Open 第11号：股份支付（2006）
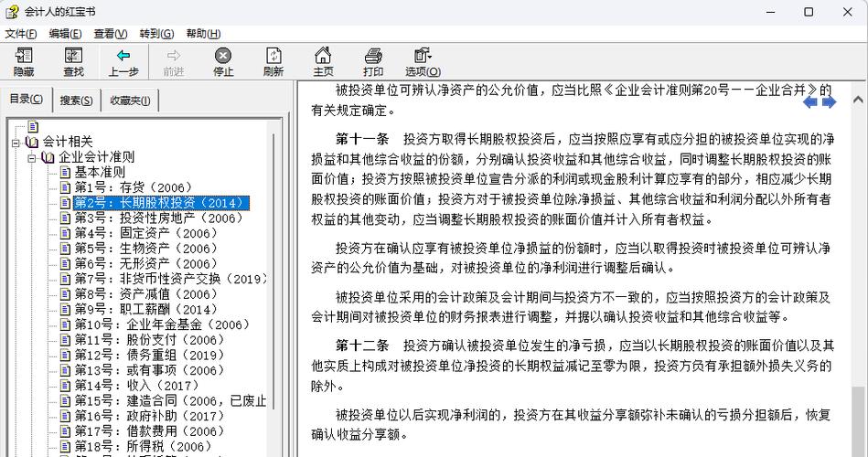868x457 pixels. coord(149,340)
